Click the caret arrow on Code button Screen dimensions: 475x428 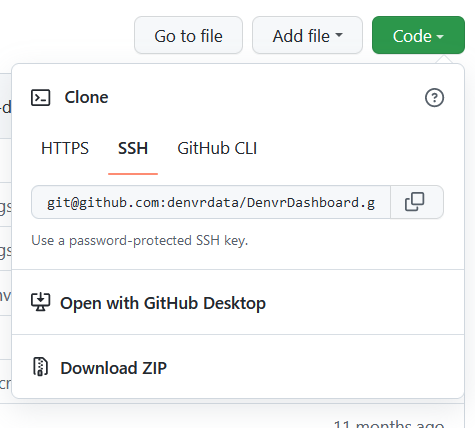pyautogui.click(x=440, y=36)
